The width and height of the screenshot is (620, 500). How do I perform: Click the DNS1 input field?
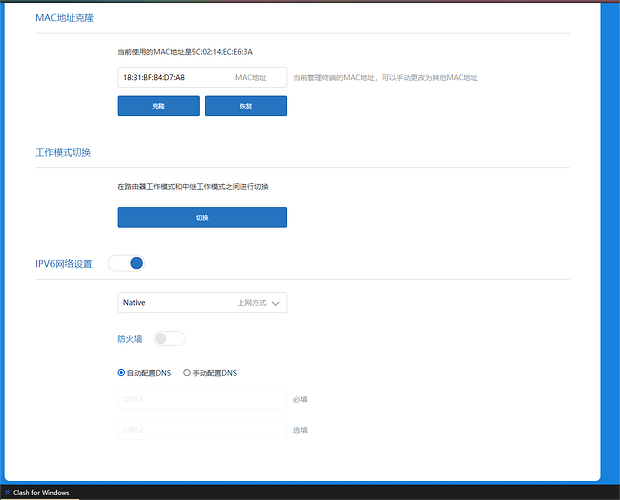202,399
